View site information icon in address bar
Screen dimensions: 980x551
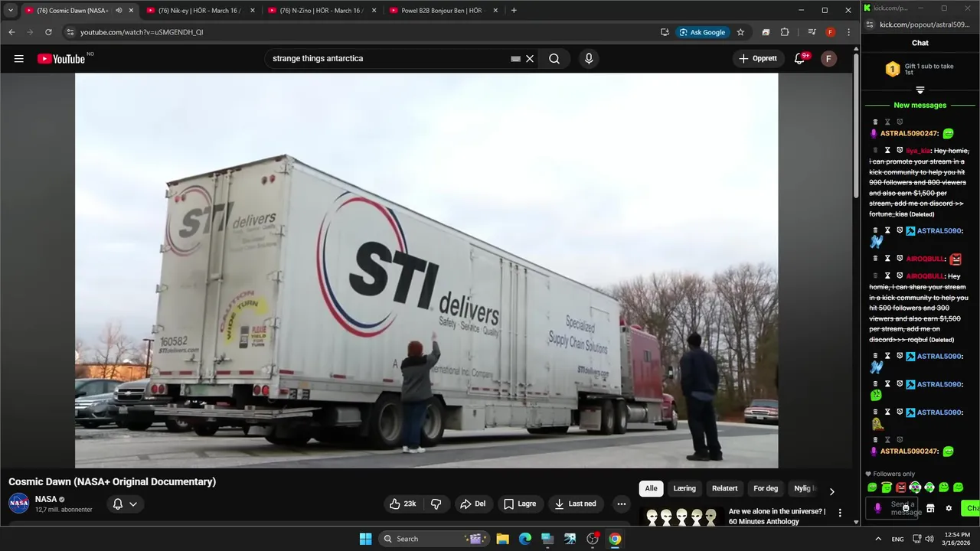70,32
